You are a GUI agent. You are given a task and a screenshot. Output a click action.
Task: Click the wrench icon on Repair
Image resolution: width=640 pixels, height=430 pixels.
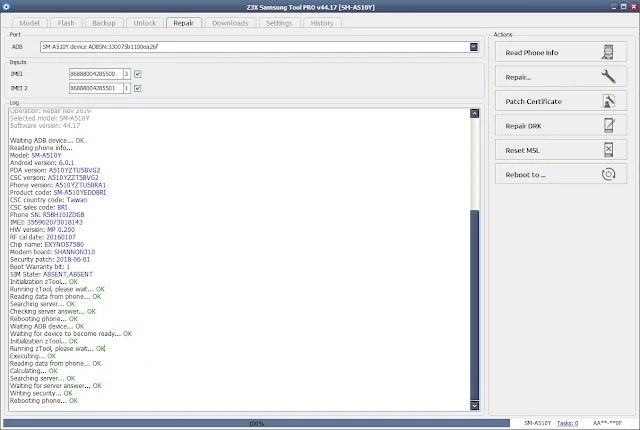click(x=608, y=76)
